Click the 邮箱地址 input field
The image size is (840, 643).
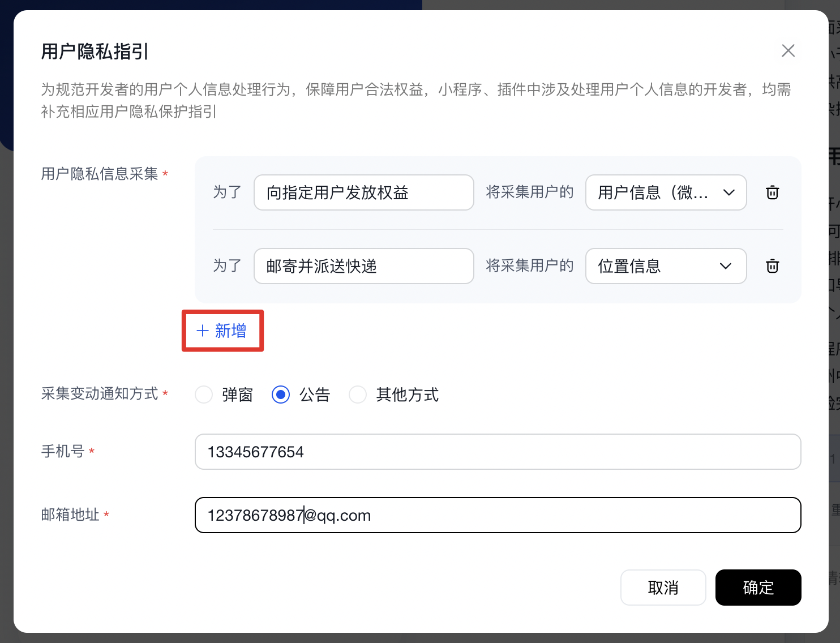click(498, 515)
